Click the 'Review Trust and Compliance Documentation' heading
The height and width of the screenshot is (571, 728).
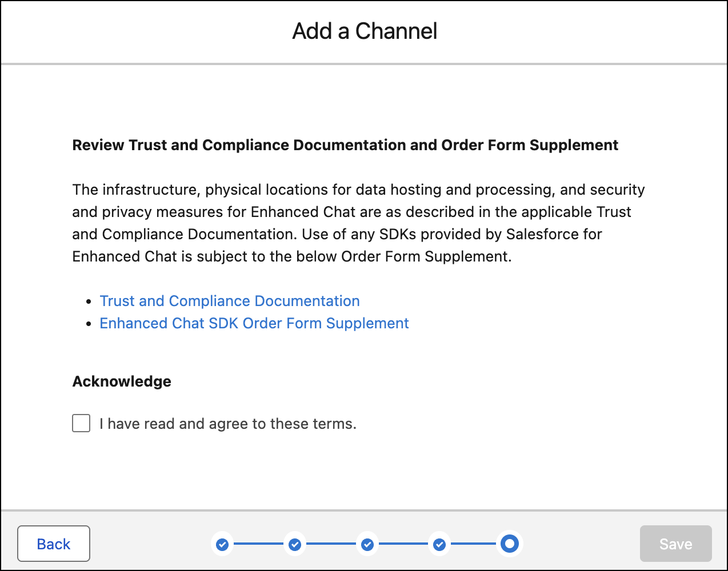[345, 145]
